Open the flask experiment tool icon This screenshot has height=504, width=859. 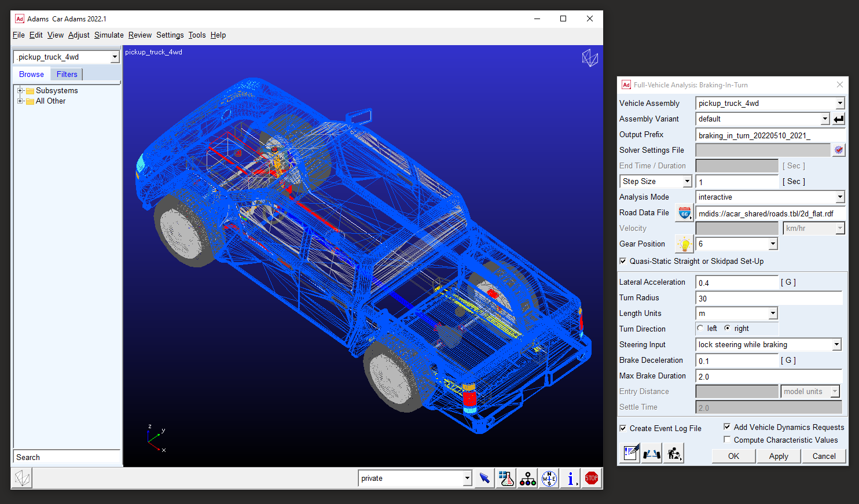pos(506,479)
